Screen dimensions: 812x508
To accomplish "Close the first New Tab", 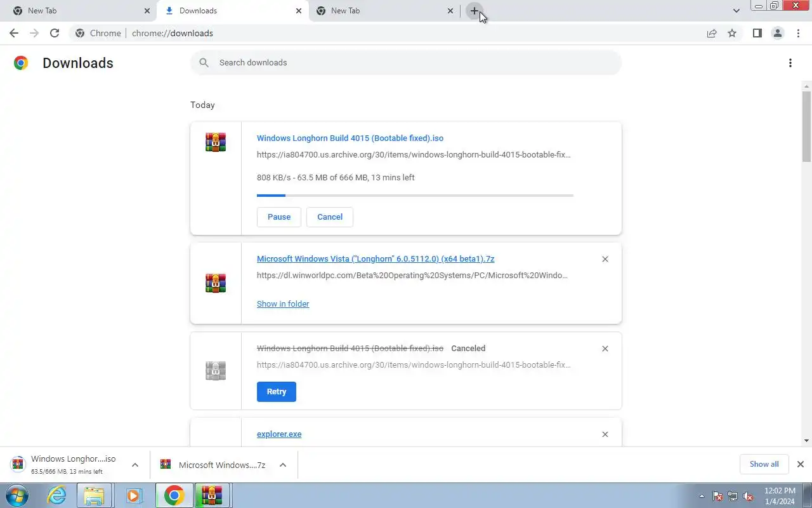I will pyautogui.click(x=147, y=11).
